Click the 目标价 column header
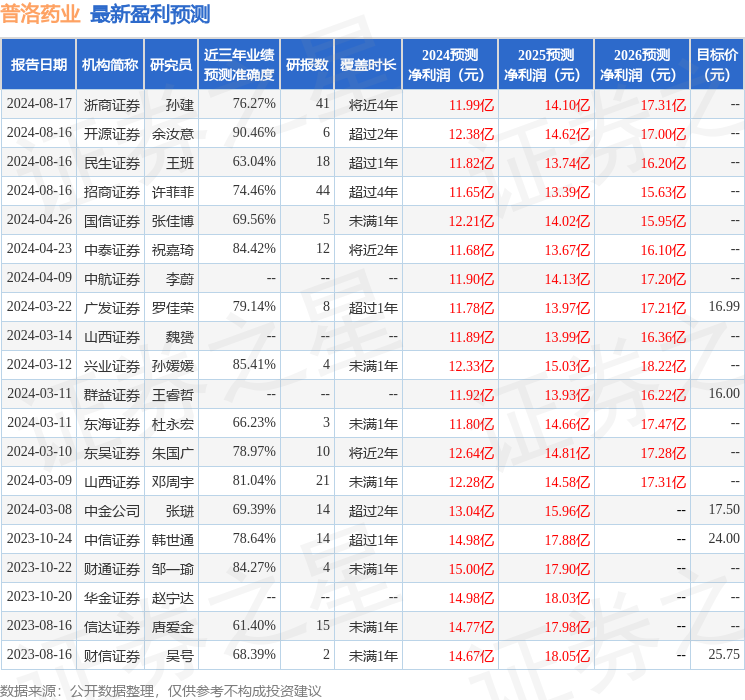The image size is (745, 700). (x=717, y=64)
